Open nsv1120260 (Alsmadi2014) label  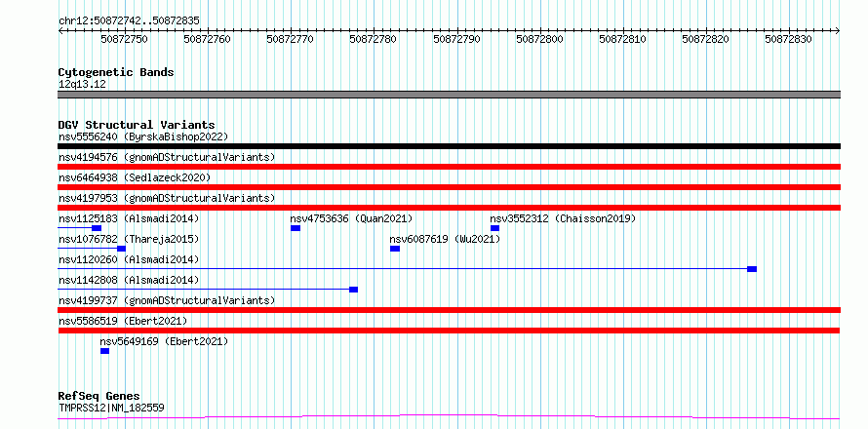(129, 259)
